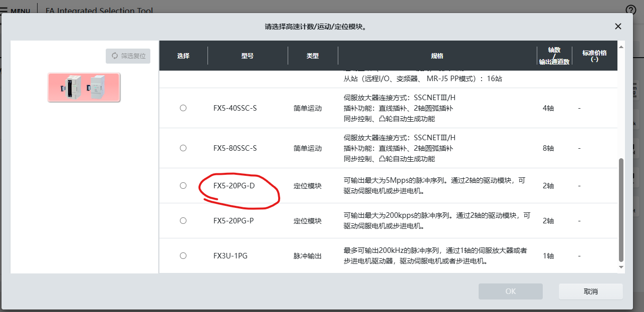
Task: Click the 类型 column header
Action: click(313, 56)
